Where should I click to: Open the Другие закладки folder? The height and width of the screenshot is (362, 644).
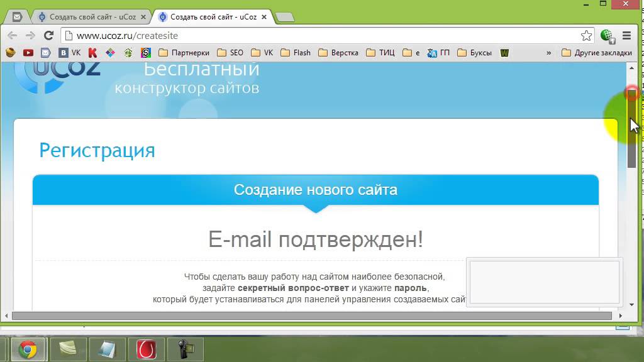597,53
